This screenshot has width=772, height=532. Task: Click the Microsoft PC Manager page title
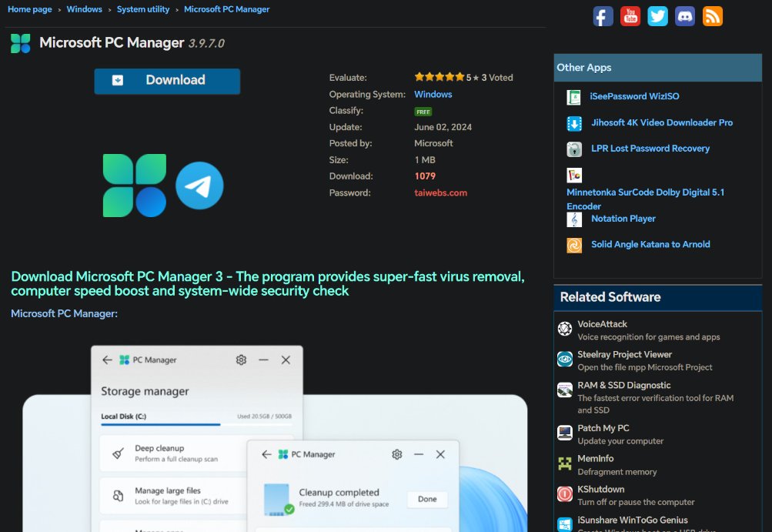[x=112, y=43]
